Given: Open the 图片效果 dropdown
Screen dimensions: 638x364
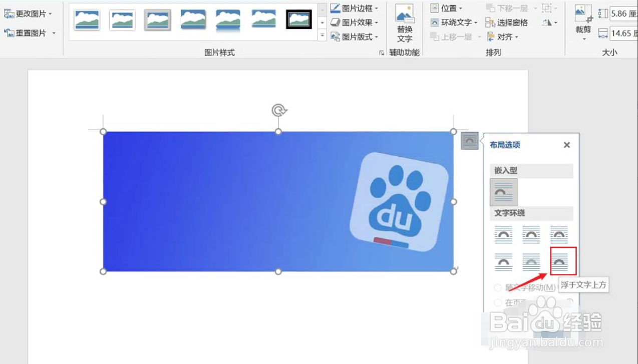Looking at the screenshot, I should coord(354,23).
